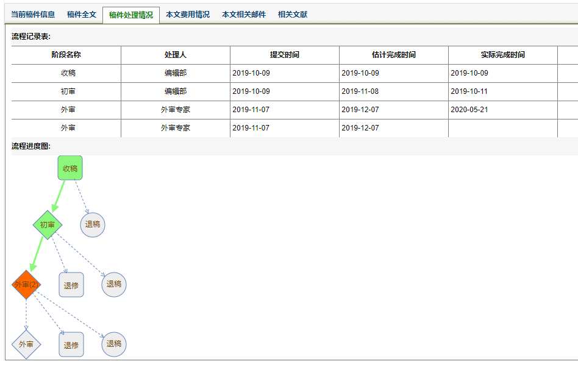
Task: Click the 处理人 column header
Action: pos(176,55)
